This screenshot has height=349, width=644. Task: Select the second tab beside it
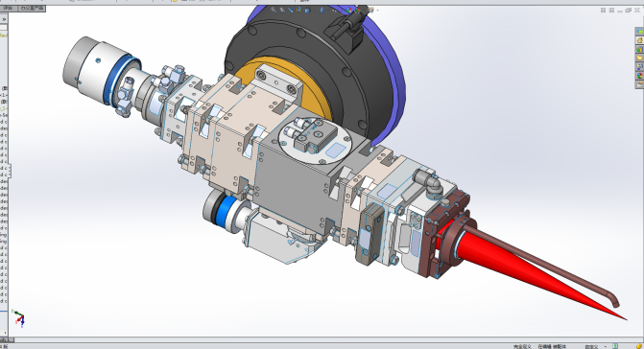coord(32,9)
